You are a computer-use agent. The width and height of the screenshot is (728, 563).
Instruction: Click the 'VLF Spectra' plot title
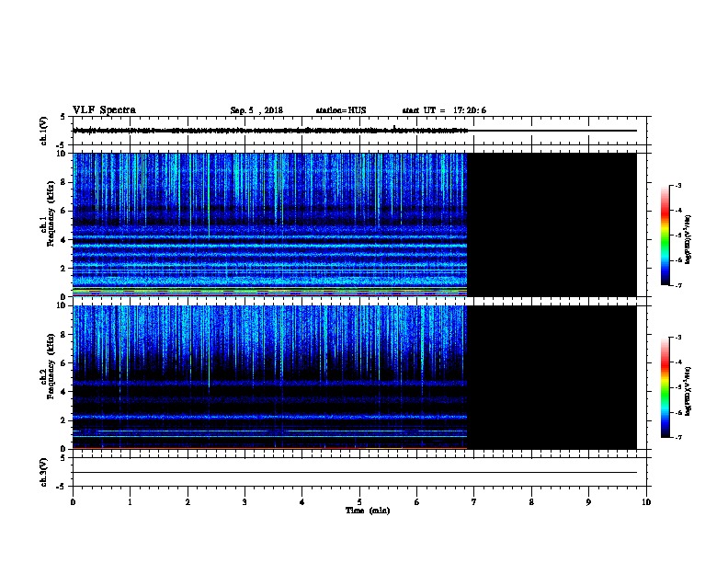[x=104, y=110]
